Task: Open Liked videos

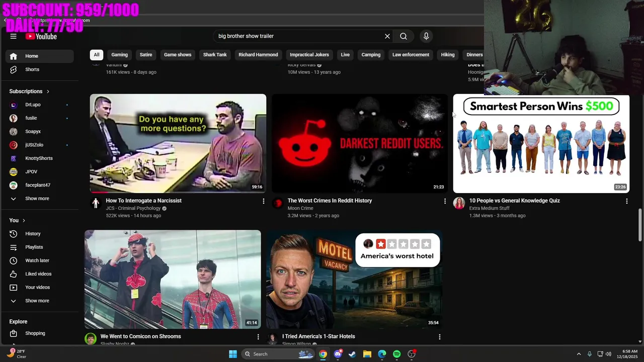Action: 39,274
